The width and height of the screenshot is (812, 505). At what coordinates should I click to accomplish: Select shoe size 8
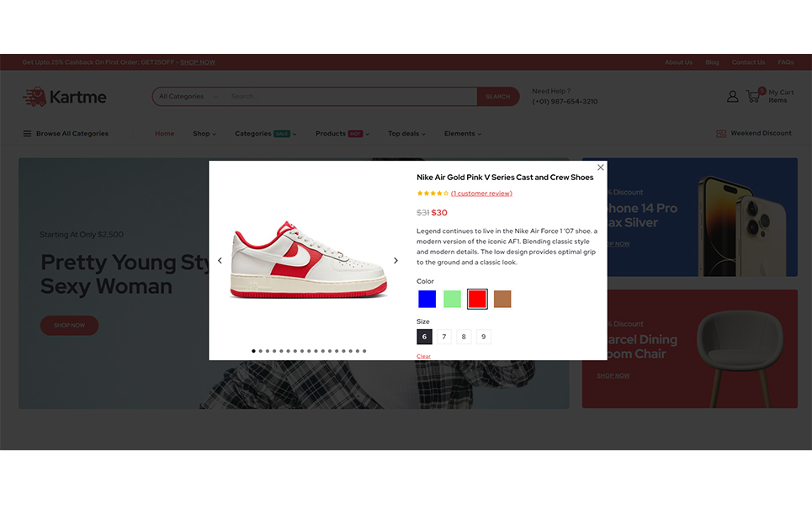(464, 337)
